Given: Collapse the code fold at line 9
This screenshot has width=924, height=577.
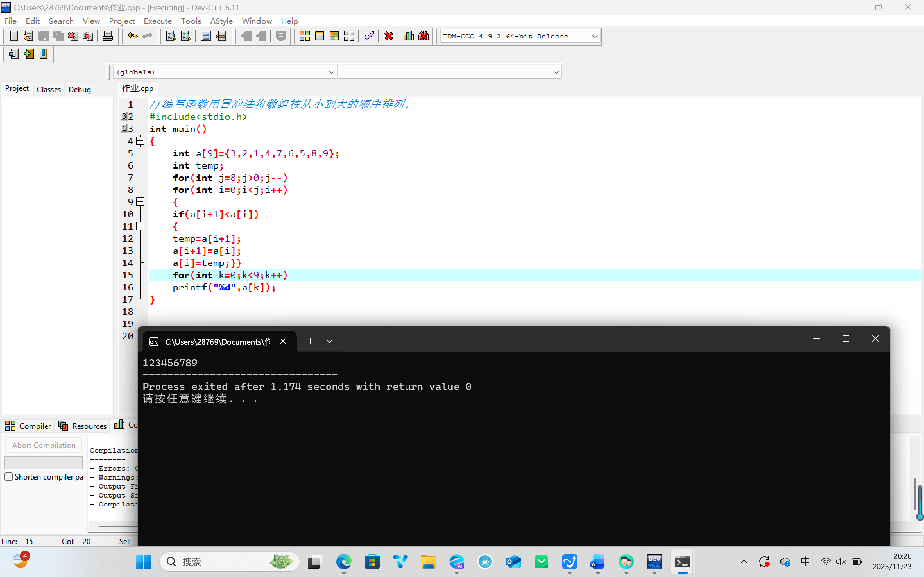Looking at the screenshot, I should (x=141, y=202).
